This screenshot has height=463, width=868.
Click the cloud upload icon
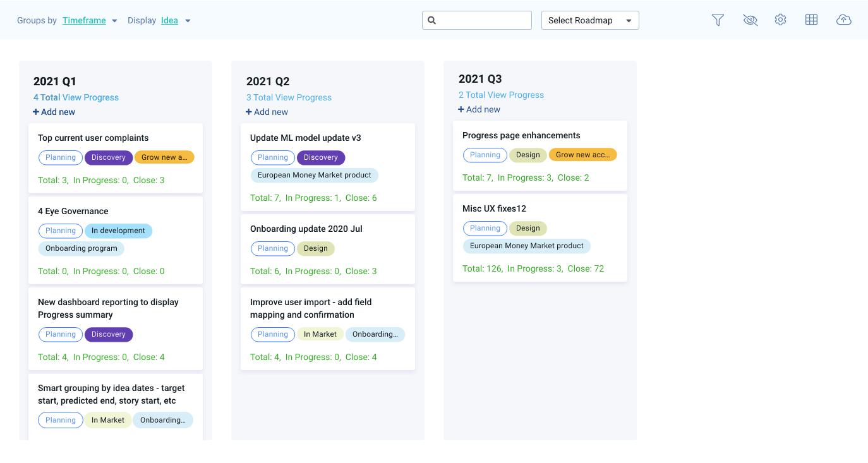[843, 20]
